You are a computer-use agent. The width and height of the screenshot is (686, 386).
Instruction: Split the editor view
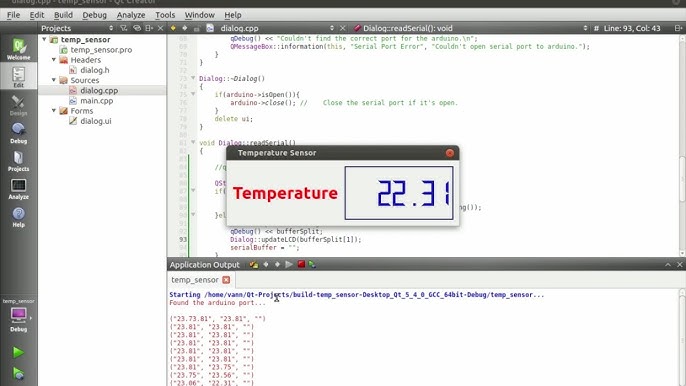pos(678,28)
